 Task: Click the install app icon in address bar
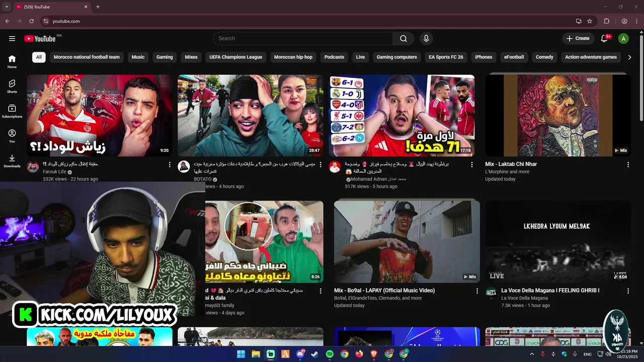[x=579, y=21]
